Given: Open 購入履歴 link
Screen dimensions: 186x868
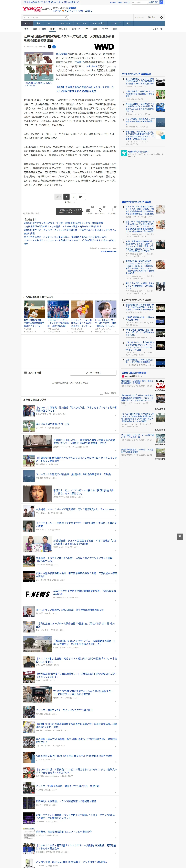Looking at the screenshot, I should point(152,18).
